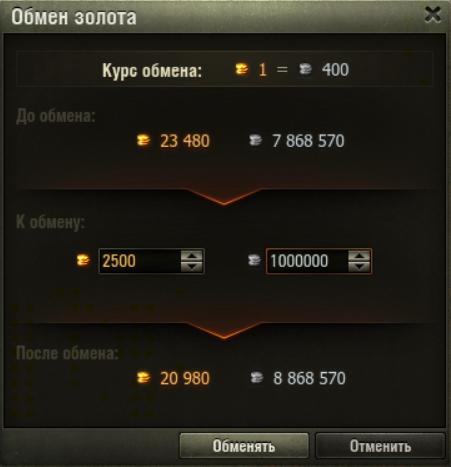Click silver icon next to 8 868 570

coord(256,378)
